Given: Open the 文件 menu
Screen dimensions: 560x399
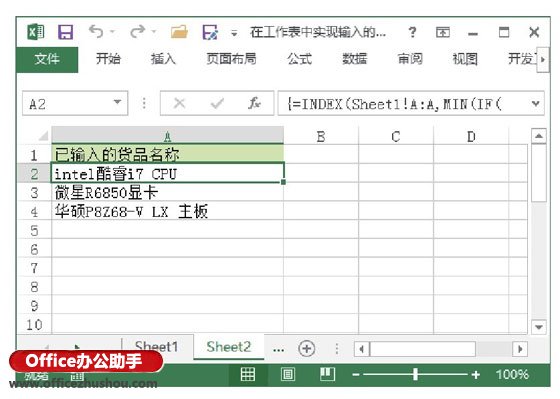Looking at the screenshot, I should pos(47,59).
